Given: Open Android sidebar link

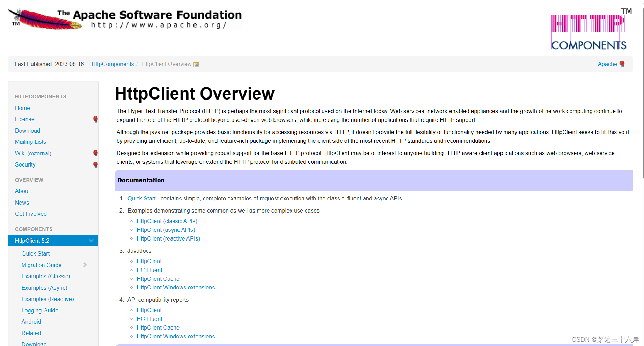Looking at the screenshot, I should point(31,322).
